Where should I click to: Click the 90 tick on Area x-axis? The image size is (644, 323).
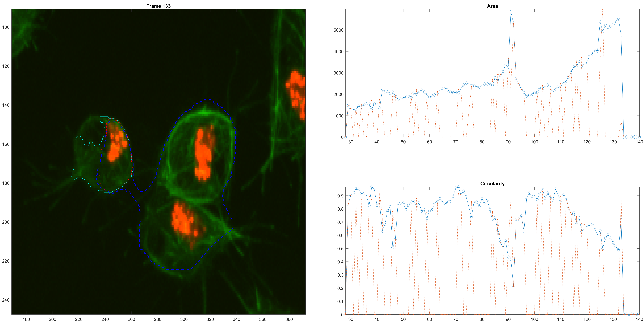(508, 142)
